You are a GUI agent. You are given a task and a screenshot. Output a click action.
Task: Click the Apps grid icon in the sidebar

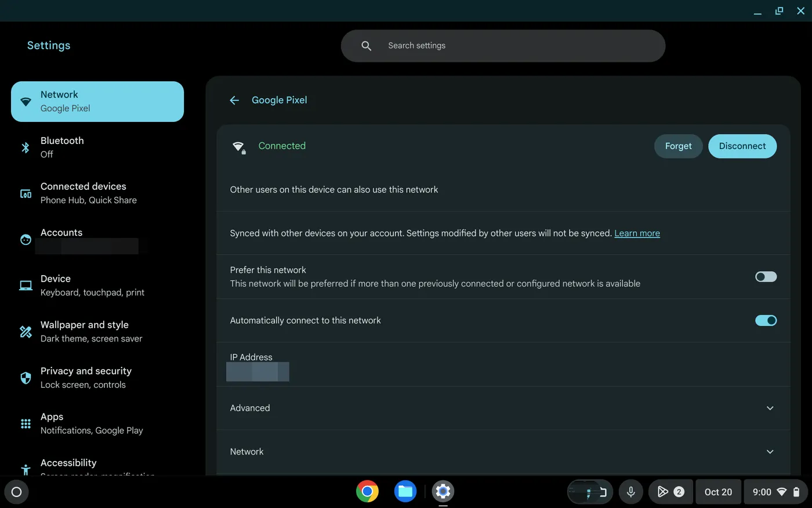(x=26, y=424)
